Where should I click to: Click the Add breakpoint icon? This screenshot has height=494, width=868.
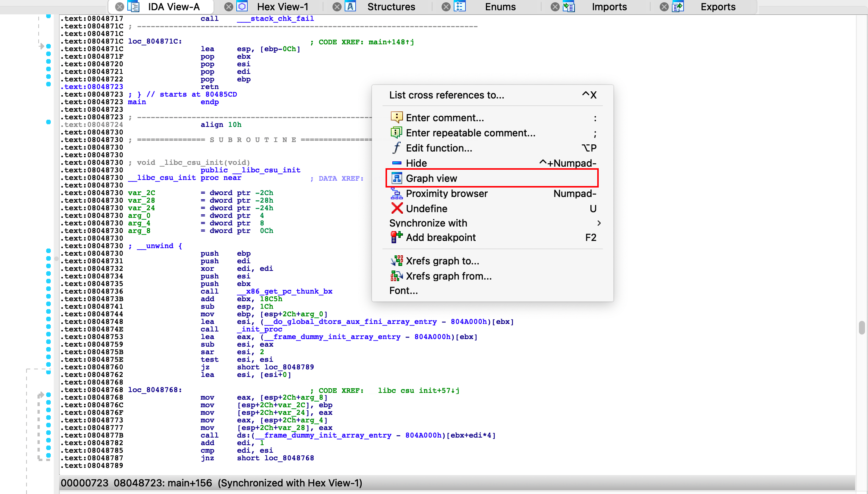(397, 237)
